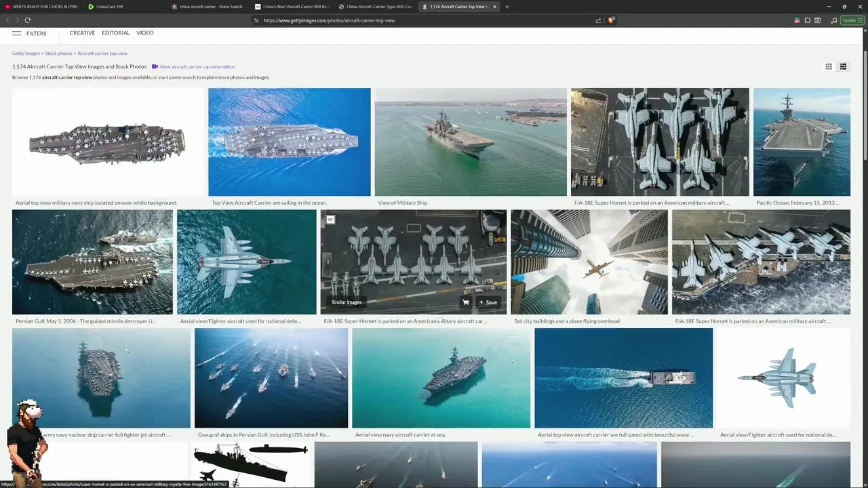This screenshot has width=868, height=488.
Task: Switch to China's Next Aircraft Carrier tab
Action: point(294,7)
